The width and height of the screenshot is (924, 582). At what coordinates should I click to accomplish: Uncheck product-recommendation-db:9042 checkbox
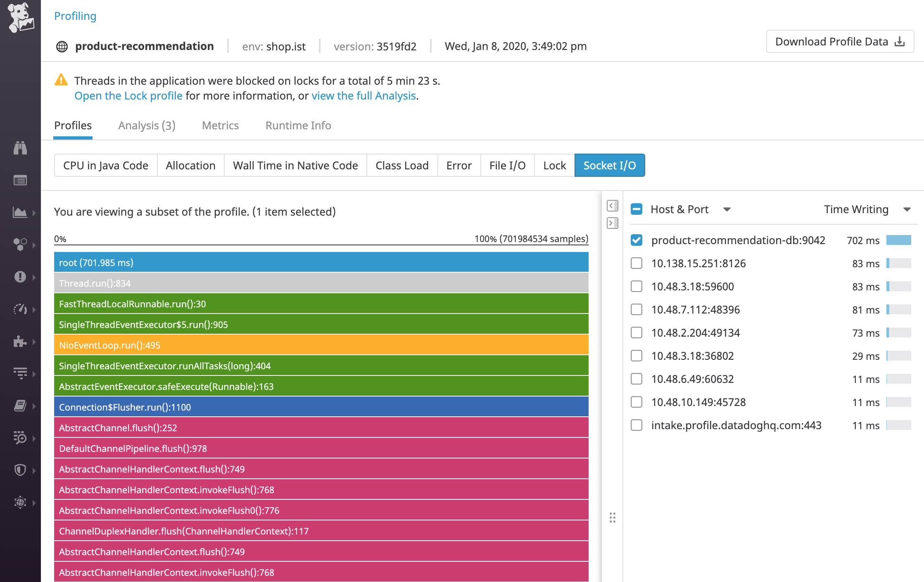tap(637, 240)
